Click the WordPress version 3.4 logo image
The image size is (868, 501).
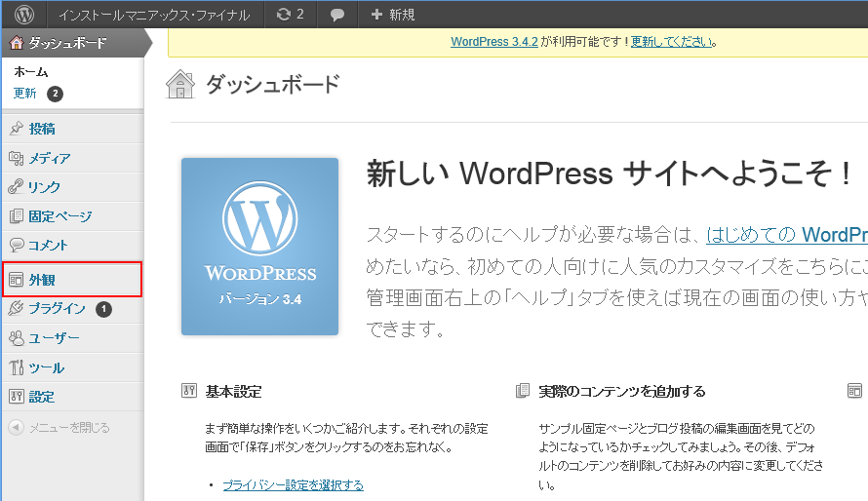coord(259,246)
